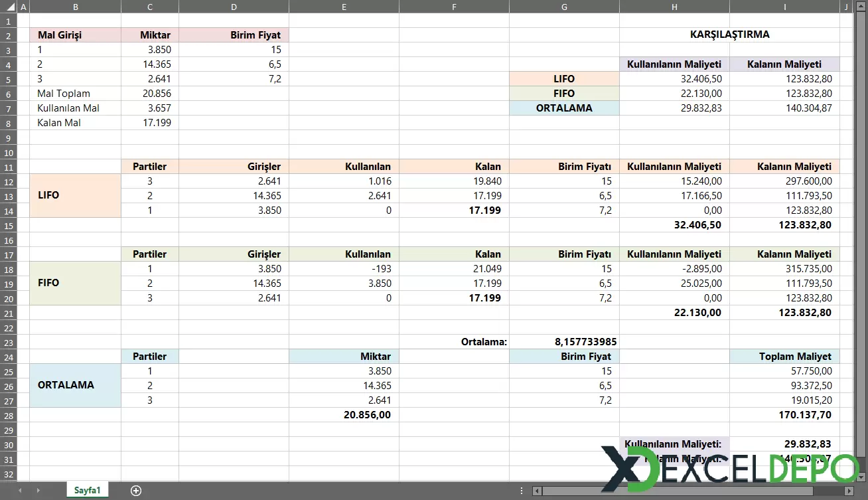Select column G header

tap(564, 7)
